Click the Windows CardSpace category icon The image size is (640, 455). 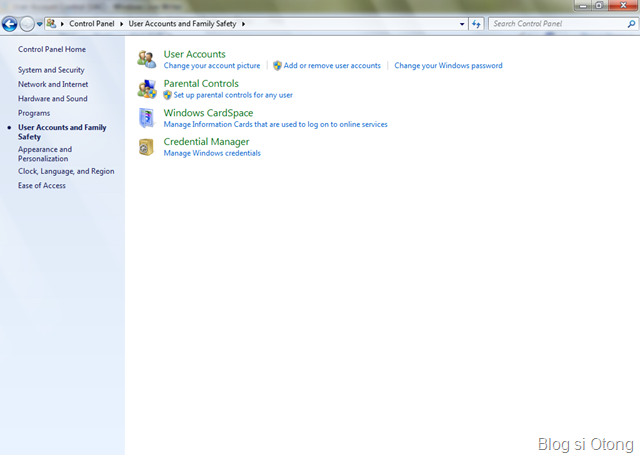point(147,118)
